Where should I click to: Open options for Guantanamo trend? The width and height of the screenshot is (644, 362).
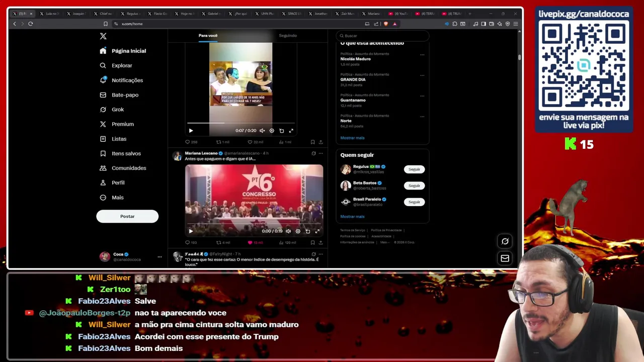click(x=422, y=96)
